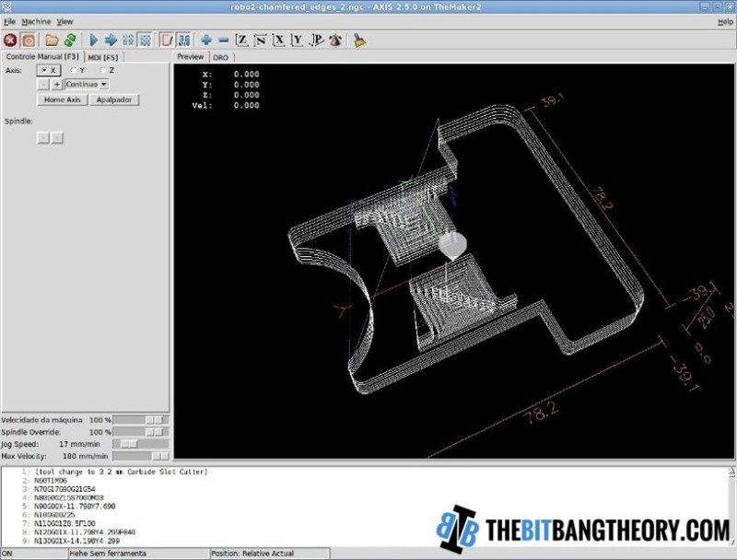
Task: Select the Y axis radio button
Action: pos(74,70)
